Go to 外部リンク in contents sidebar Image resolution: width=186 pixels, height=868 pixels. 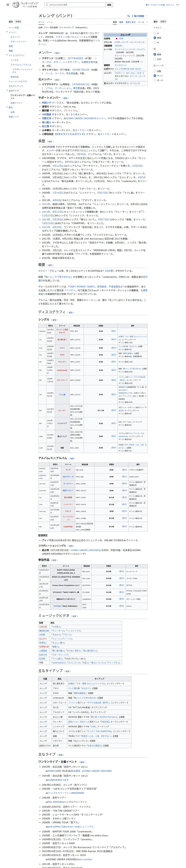(14, 117)
